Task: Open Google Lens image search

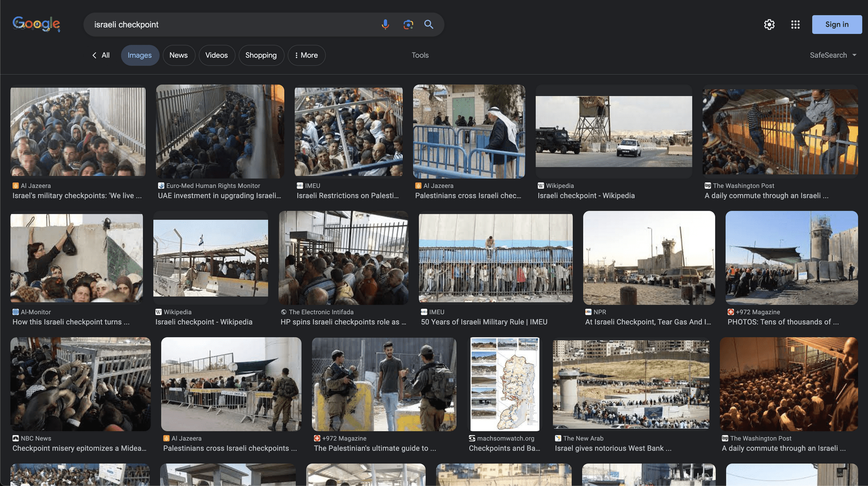Action: click(408, 24)
